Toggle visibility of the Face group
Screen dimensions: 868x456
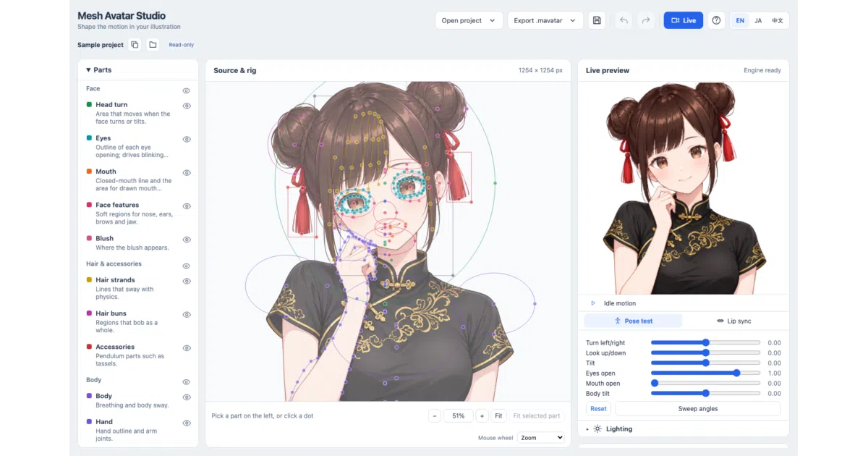(186, 91)
